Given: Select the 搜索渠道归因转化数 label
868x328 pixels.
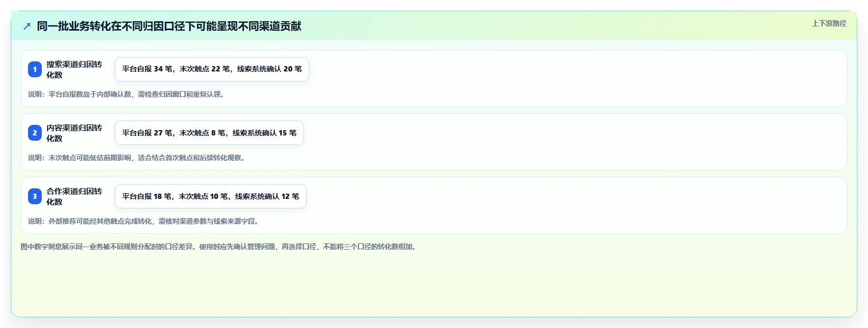Looking at the screenshot, I should click(74, 69).
